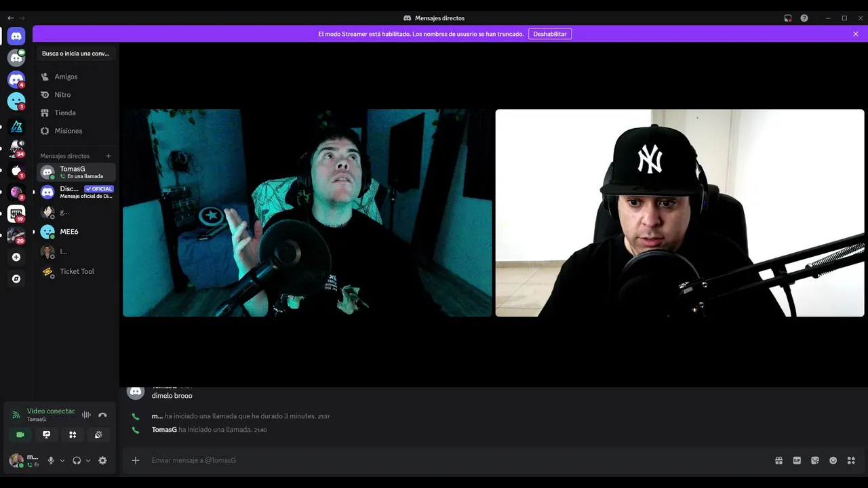The height and width of the screenshot is (488, 868).
Task: Open GIF picker in message bar
Action: coord(797,460)
